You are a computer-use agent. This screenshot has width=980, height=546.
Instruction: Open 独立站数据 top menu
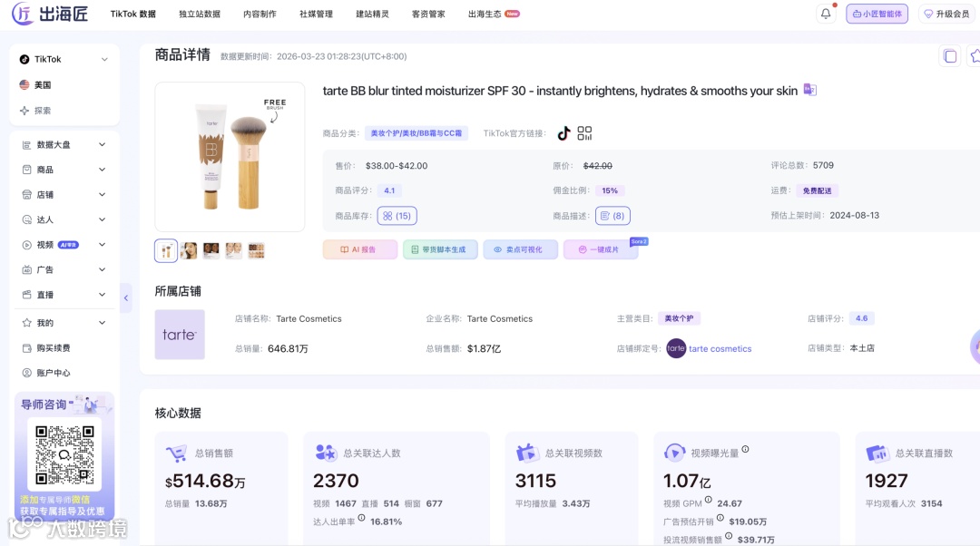click(x=200, y=14)
